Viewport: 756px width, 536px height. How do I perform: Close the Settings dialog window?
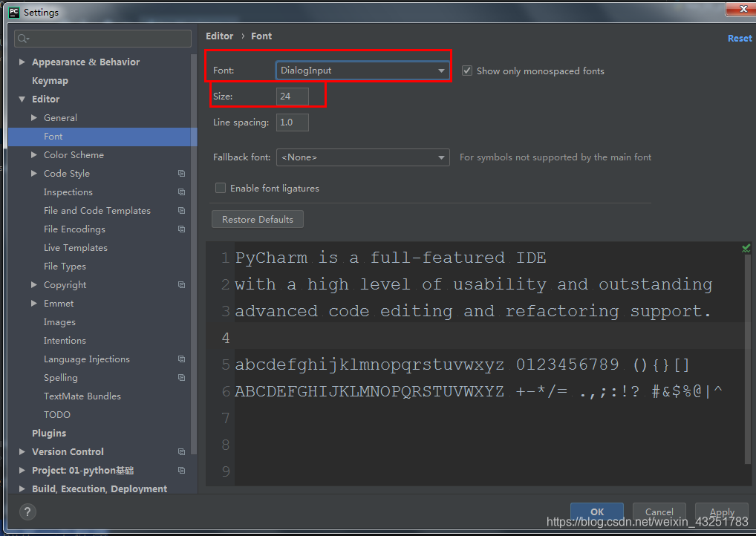tap(743, 9)
